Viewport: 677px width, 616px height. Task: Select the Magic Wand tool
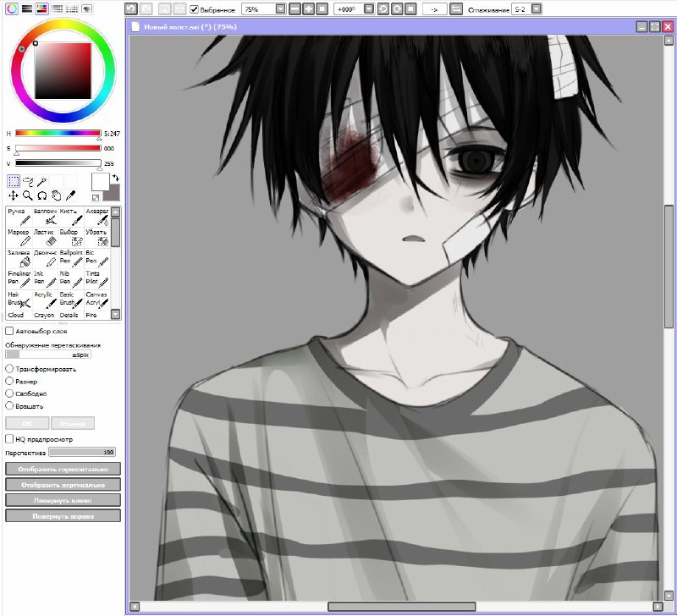41,181
